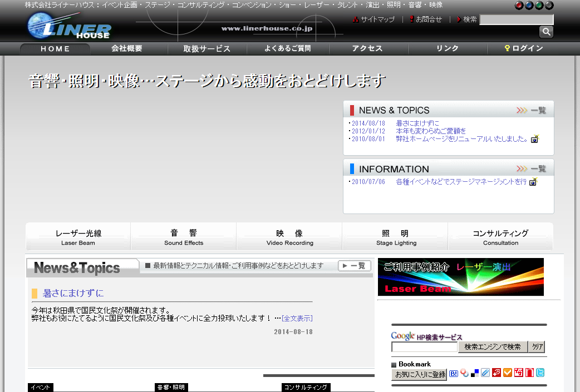Open the Liner House logo
This screenshot has width=580, height=392.
point(69,26)
